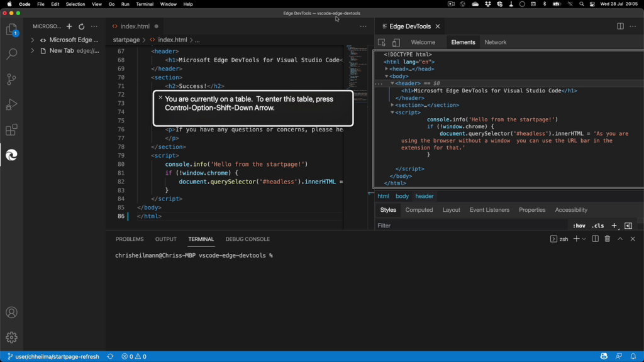Open the Selection menu in menu bar
Image resolution: width=644 pixels, height=362 pixels.
pyautogui.click(x=75, y=4)
